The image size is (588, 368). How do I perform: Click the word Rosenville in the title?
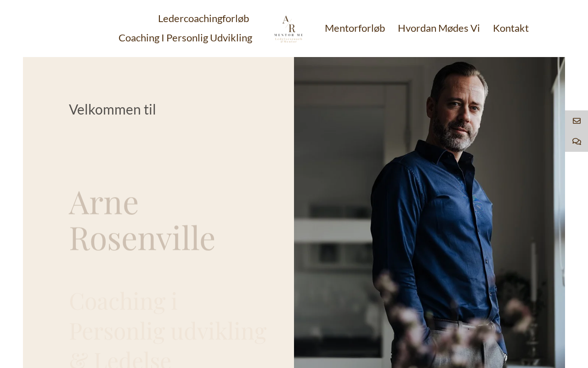[x=142, y=238]
